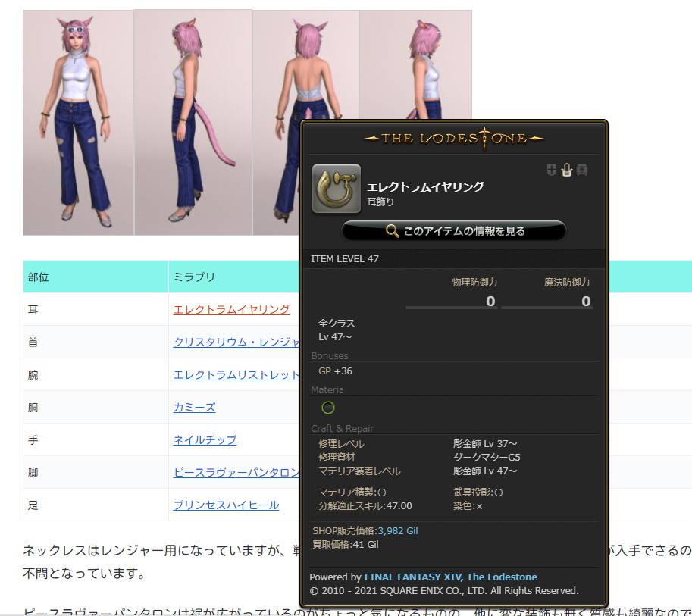Click the 'ミラプリ' table header

click(194, 277)
